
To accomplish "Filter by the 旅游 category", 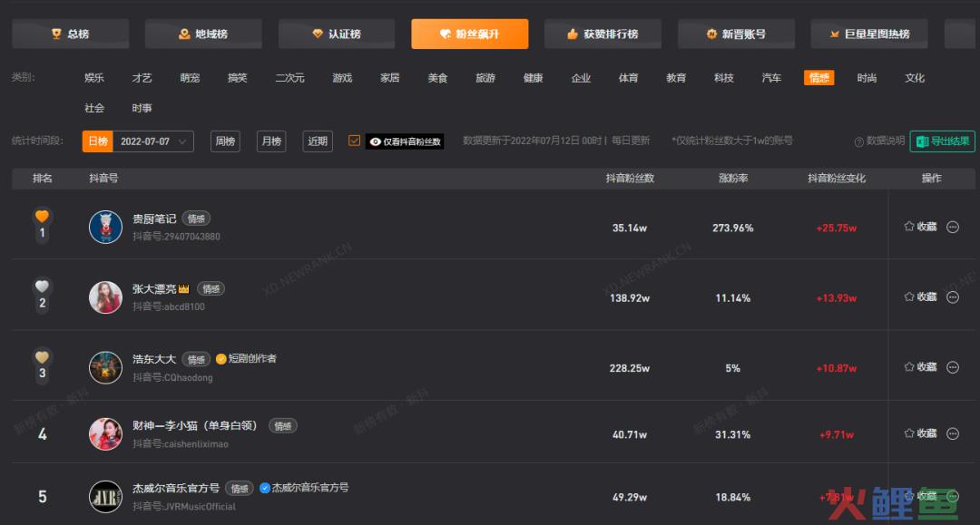I will (x=485, y=78).
